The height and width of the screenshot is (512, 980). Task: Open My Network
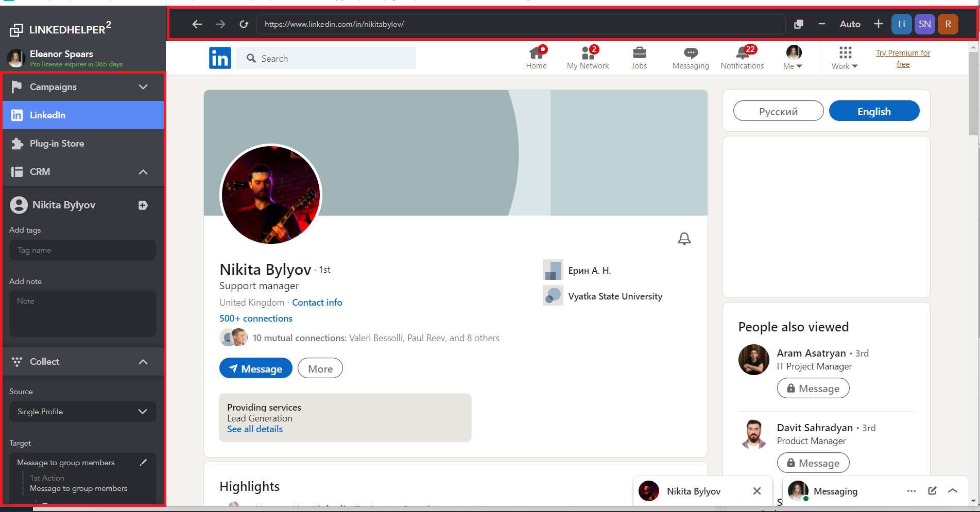pos(588,58)
